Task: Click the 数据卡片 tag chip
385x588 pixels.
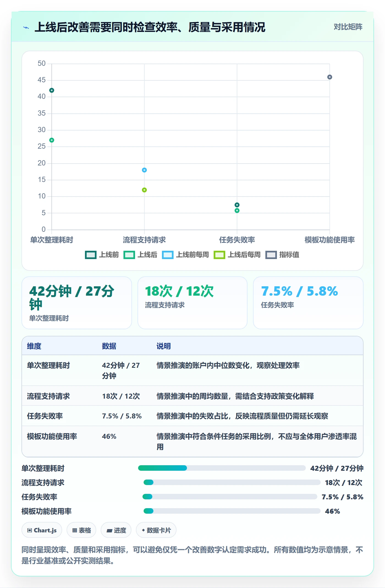Action: [156, 530]
